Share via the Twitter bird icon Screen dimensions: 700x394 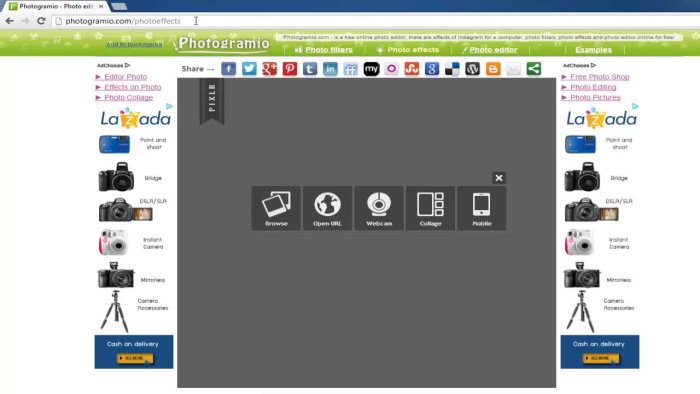pyautogui.click(x=249, y=69)
